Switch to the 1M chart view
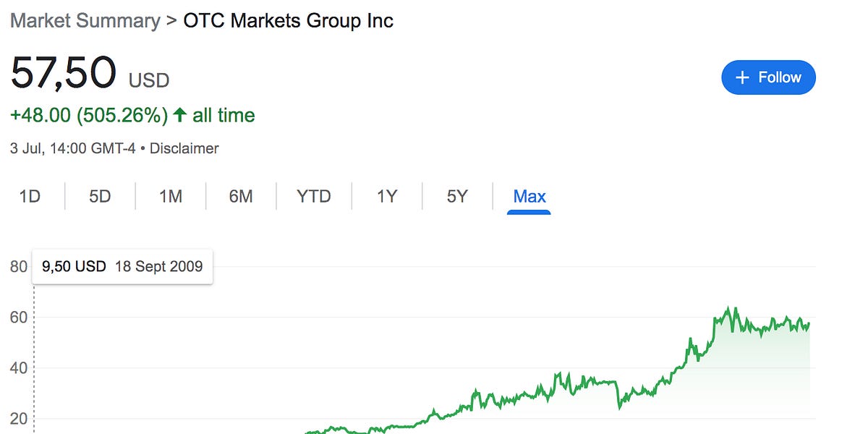Viewport: 868px width, 434px height. coord(170,196)
